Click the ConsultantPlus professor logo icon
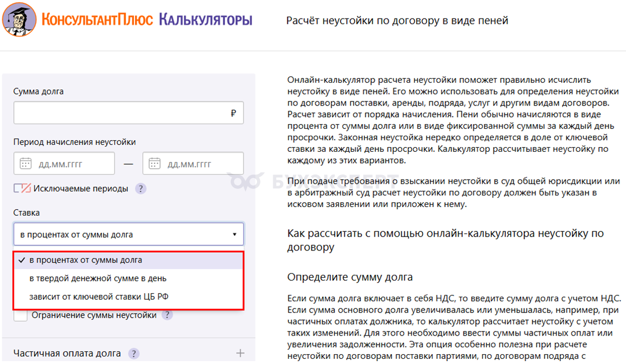 [x=19, y=20]
